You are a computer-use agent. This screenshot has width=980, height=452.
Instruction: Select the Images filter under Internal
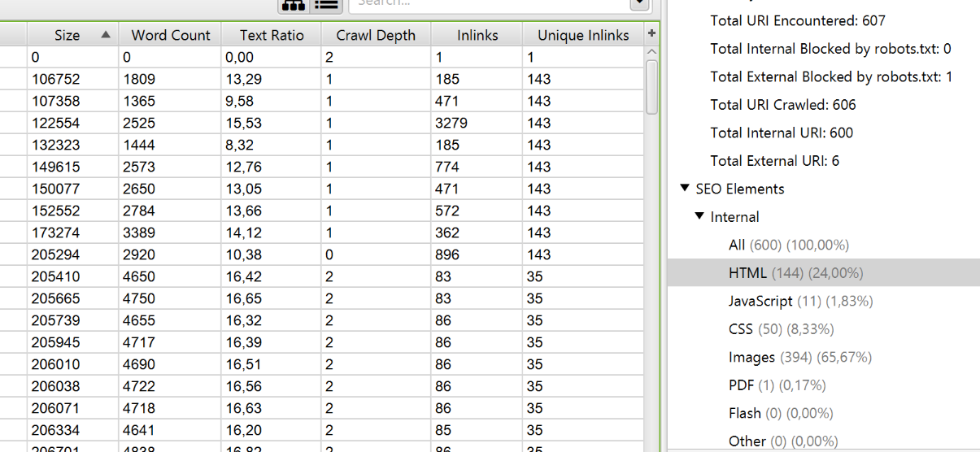751,358
